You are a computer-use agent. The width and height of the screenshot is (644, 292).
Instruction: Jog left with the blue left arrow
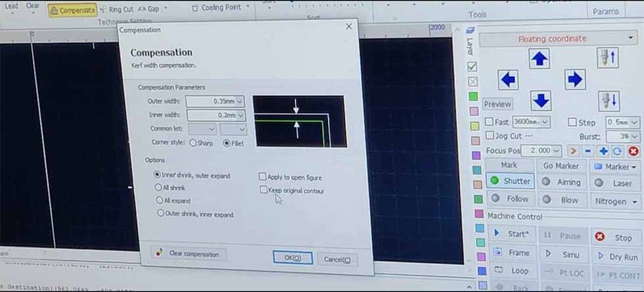pos(508,80)
